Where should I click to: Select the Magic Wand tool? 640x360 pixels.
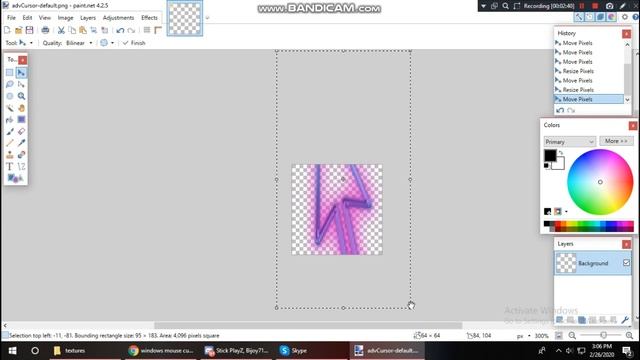click(9, 108)
